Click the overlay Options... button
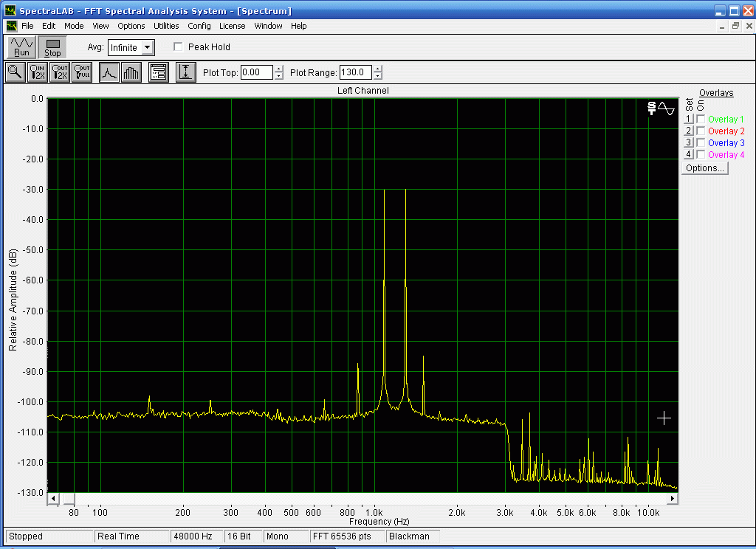This screenshot has height=549, width=756. coord(704,168)
